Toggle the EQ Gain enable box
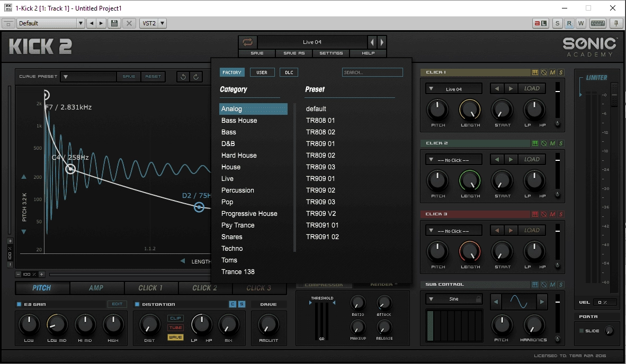Viewport: 626px width, 364px height. [x=19, y=304]
